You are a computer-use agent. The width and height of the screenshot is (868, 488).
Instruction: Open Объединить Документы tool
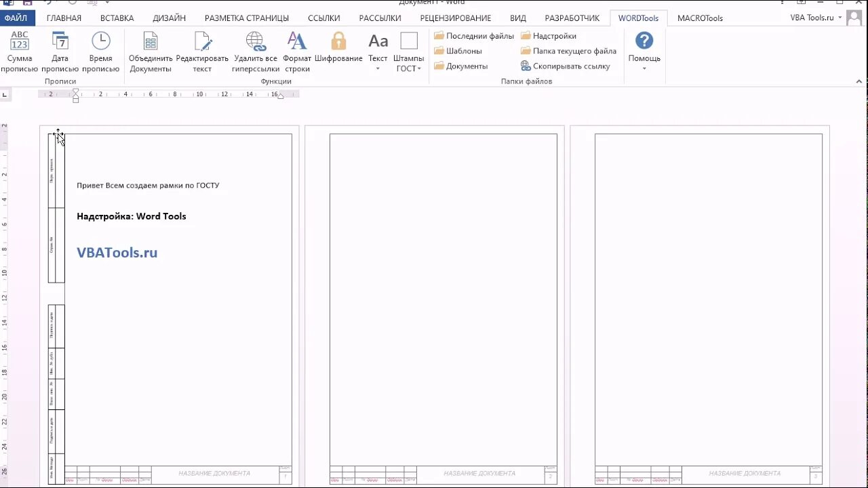coord(151,52)
